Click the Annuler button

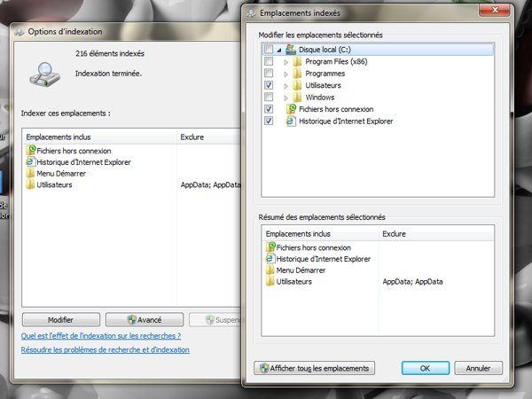point(478,368)
